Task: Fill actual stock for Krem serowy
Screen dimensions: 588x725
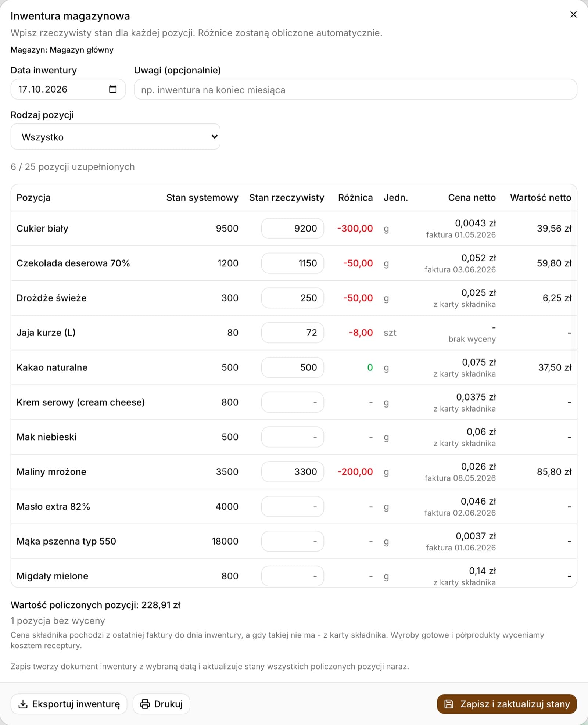Action: (x=293, y=402)
